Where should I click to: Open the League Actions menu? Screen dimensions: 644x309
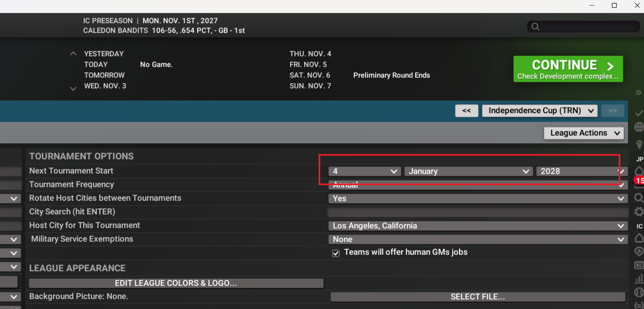[584, 133]
